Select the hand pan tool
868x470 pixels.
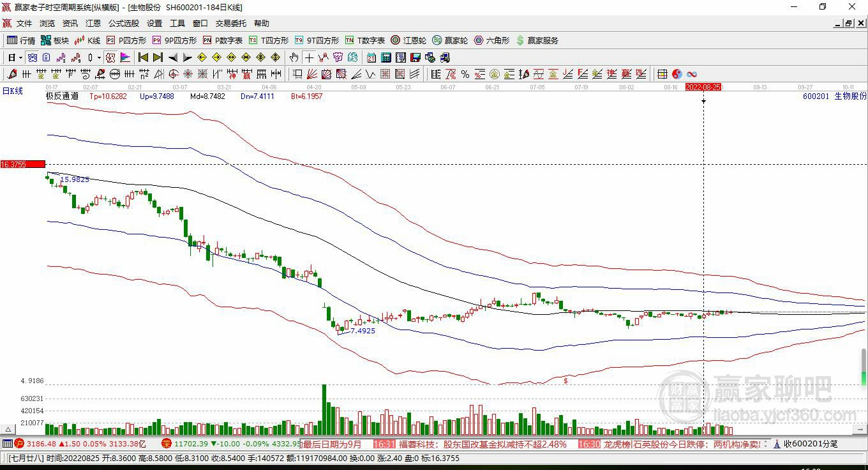tap(294, 57)
